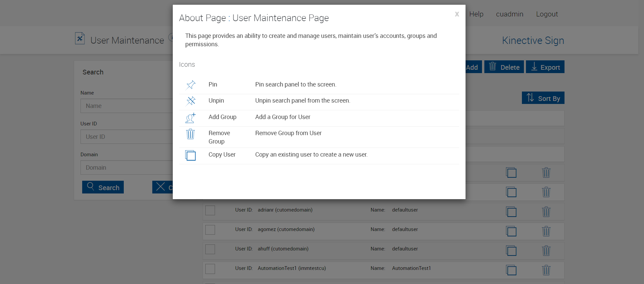The width and height of the screenshot is (644, 284).
Task: Click the Copy User icon for adrianr
Action: point(511,212)
